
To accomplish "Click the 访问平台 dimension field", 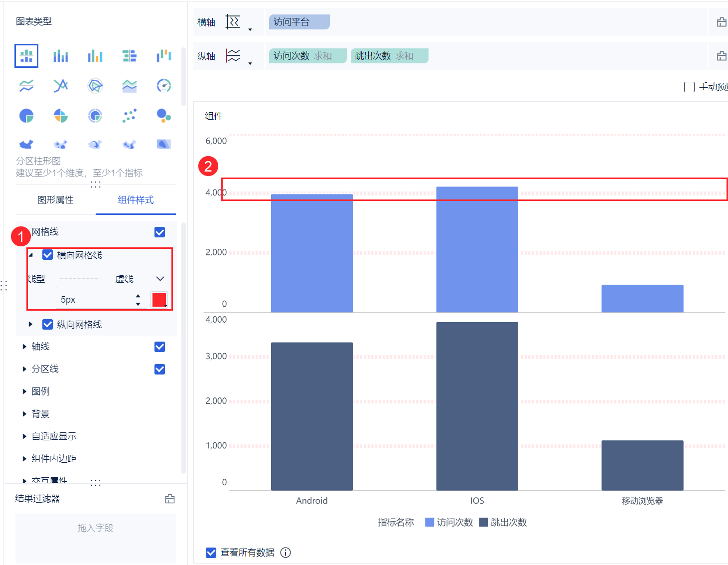I will click(x=299, y=22).
